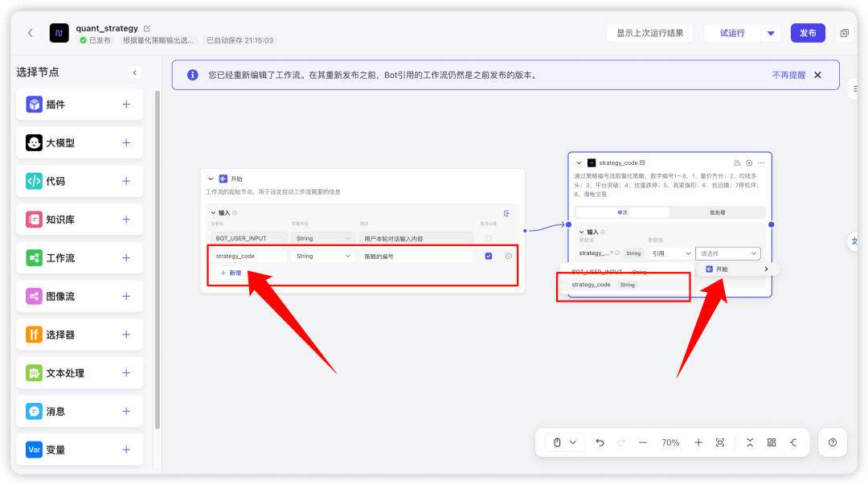Switch to the 批处理 tab

(718, 212)
